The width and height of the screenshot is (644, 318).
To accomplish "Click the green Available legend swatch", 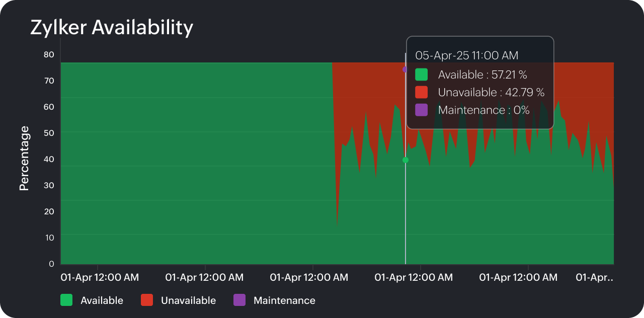I will [65, 300].
